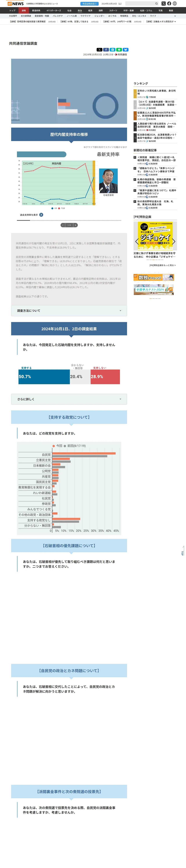Share the article on Bluesky
Screen dimensions: 186x868
(x=126, y=49)
